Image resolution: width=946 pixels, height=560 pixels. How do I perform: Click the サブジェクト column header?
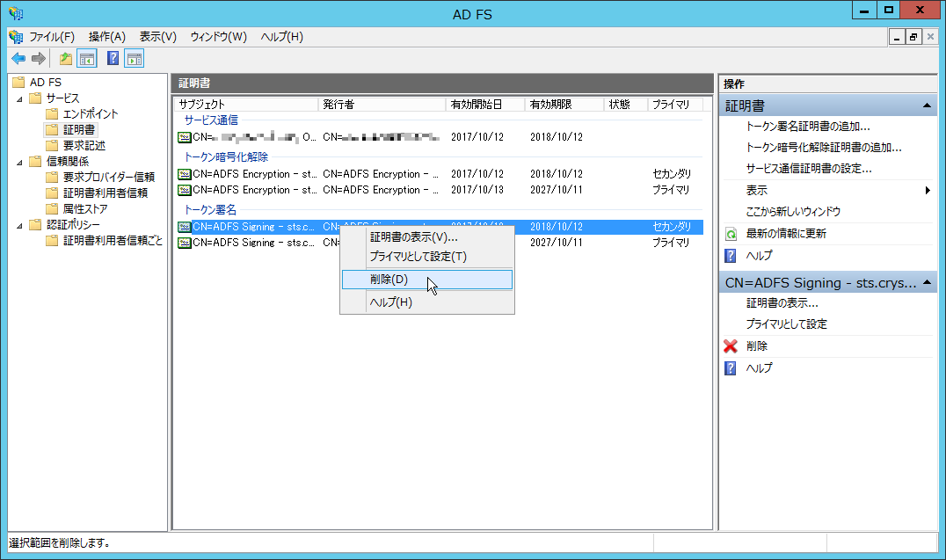pyautogui.click(x=247, y=105)
